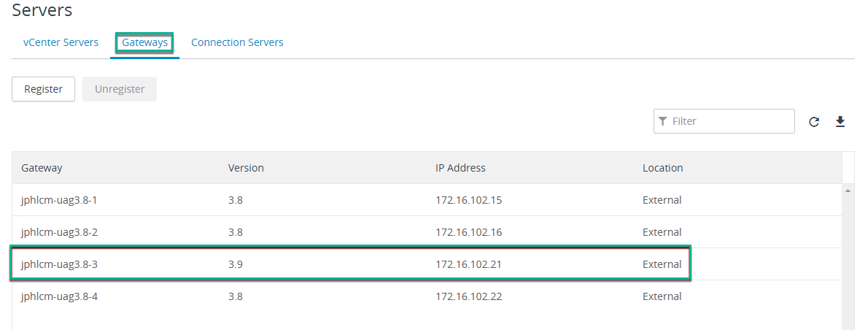The width and height of the screenshot is (868, 330).
Task: Sort by the Gateway column header
Action: click(42, 168)
